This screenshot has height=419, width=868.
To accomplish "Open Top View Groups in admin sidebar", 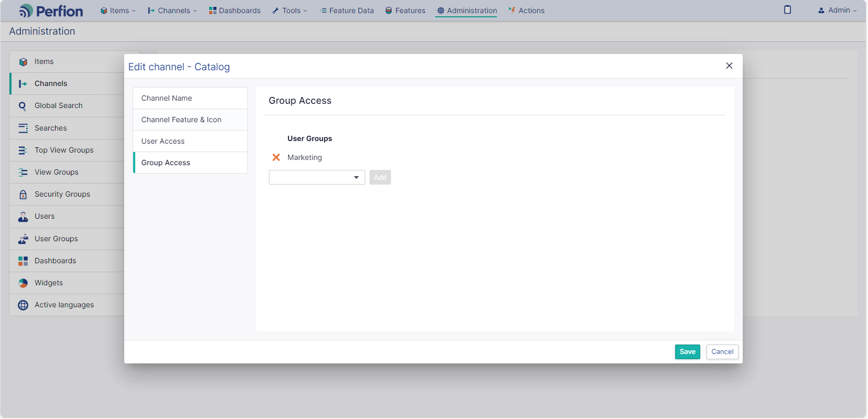I will pos(67,150).
